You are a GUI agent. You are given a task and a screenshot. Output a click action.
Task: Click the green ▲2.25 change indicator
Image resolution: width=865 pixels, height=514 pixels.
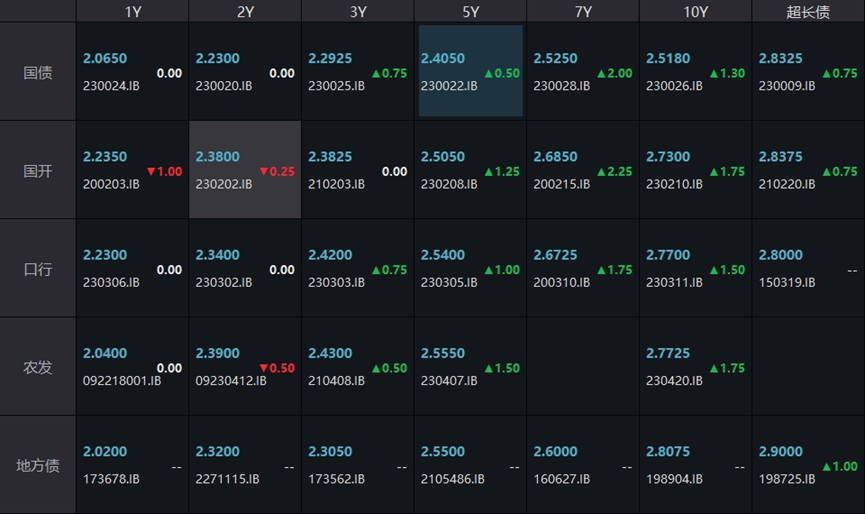pos(614,172)
